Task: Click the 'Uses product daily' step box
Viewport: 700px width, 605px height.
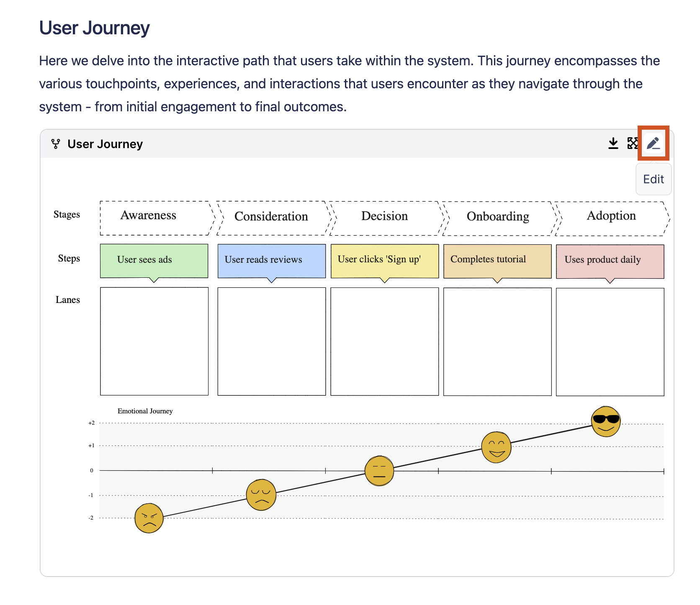Action: point(610,261)
